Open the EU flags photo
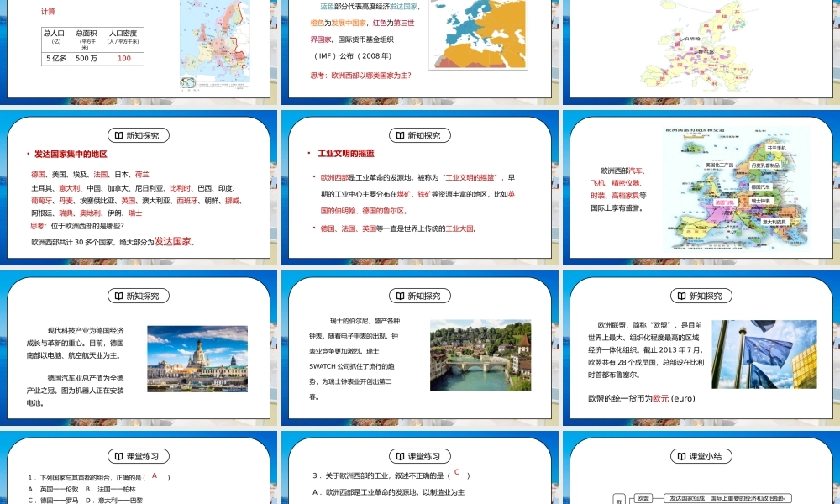The height and width of the screenshot is (504, 840). point(764,354)
